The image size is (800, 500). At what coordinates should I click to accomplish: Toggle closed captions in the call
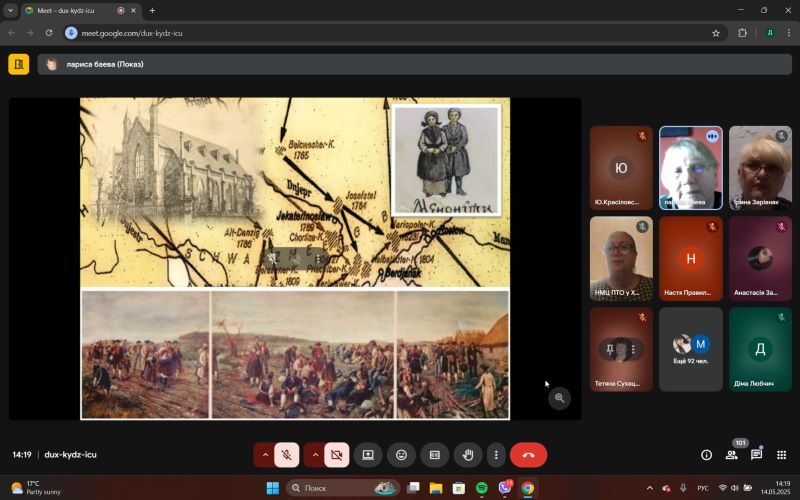435,455
